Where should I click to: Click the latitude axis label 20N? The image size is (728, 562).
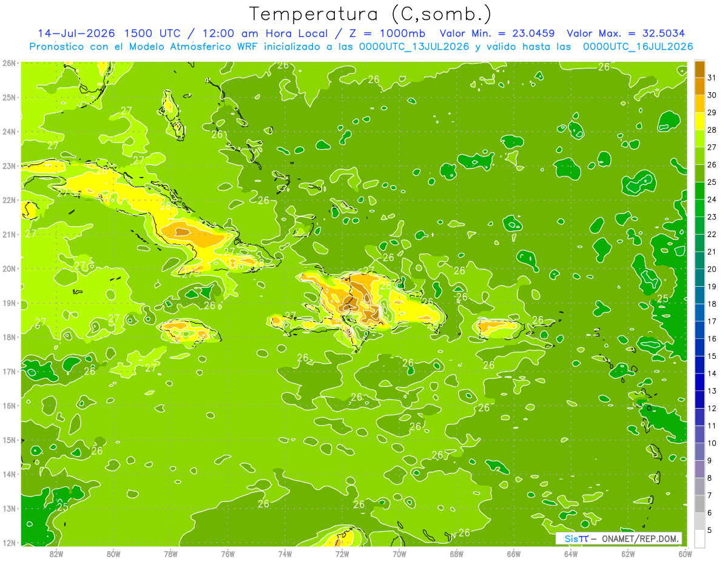[10, 269]
